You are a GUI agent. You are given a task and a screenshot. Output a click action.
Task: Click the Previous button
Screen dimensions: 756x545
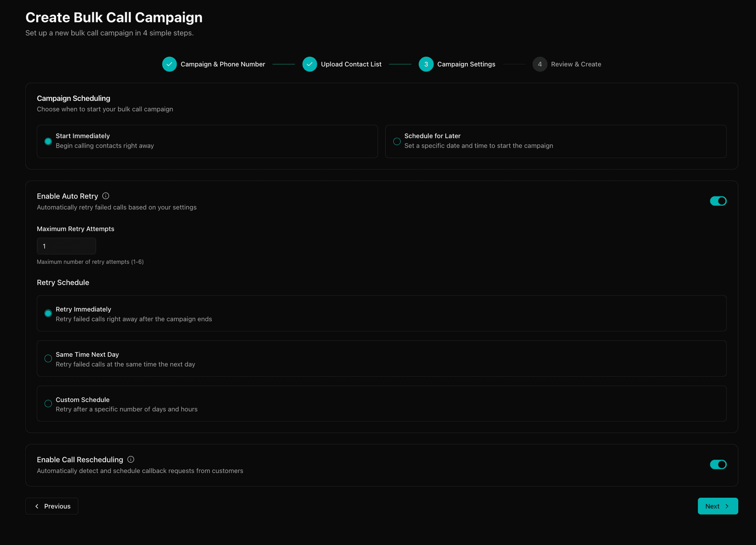click(52, 506)
